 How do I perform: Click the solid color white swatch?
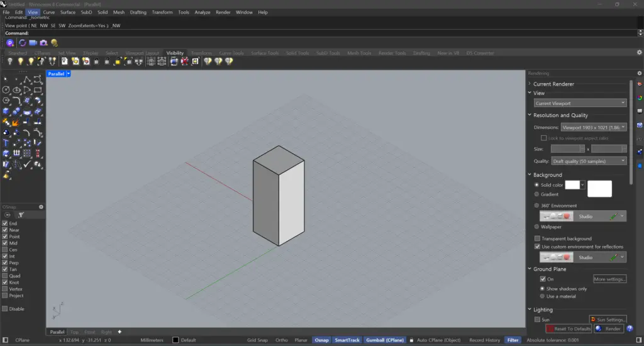572,185
